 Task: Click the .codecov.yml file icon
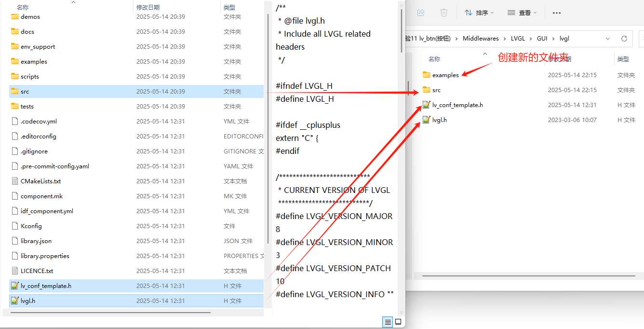[x=14, y=122]
